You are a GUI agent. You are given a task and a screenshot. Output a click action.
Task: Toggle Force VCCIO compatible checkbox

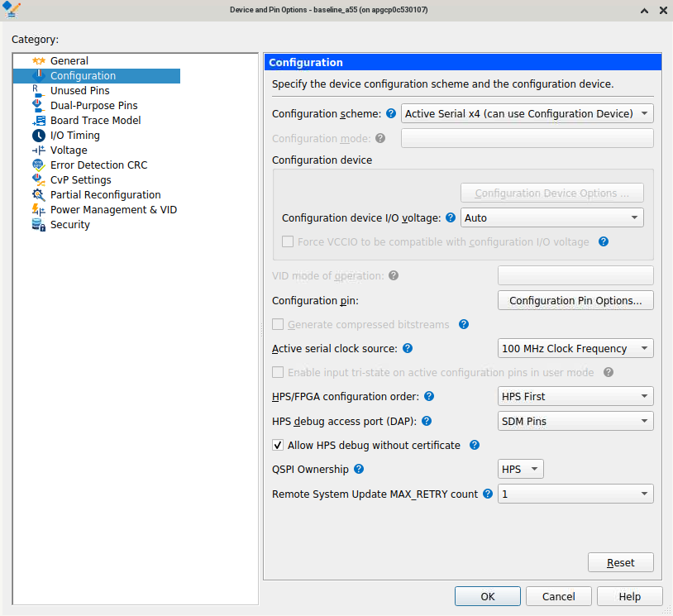click(288, 241)
